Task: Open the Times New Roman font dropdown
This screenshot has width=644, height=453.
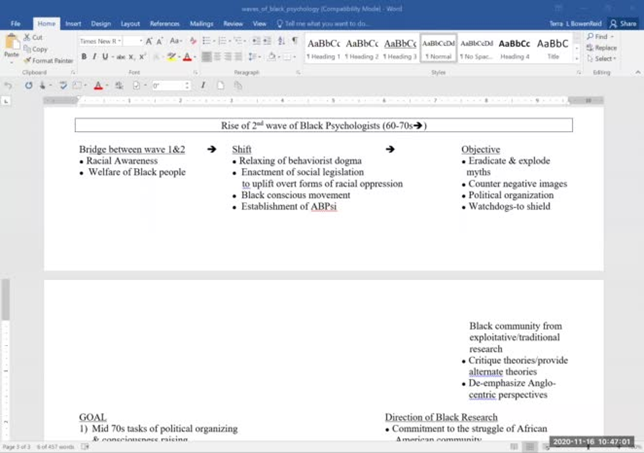Action: click(117, 41)
